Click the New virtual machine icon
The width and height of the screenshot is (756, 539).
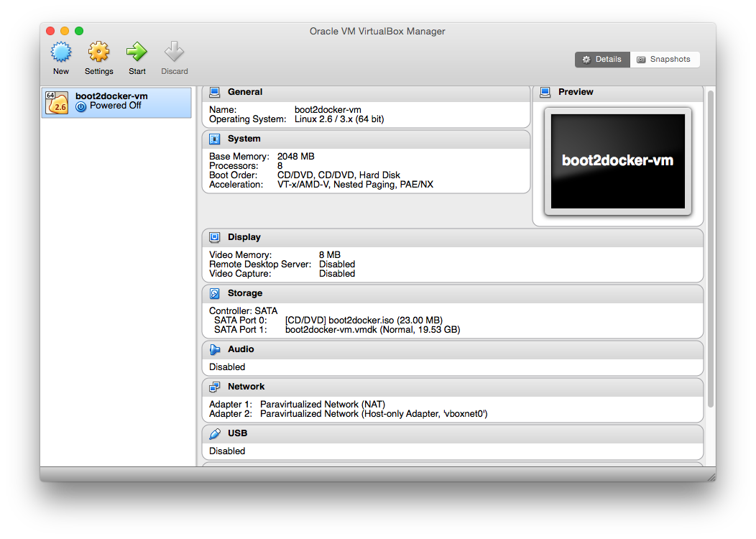point(61,52)
